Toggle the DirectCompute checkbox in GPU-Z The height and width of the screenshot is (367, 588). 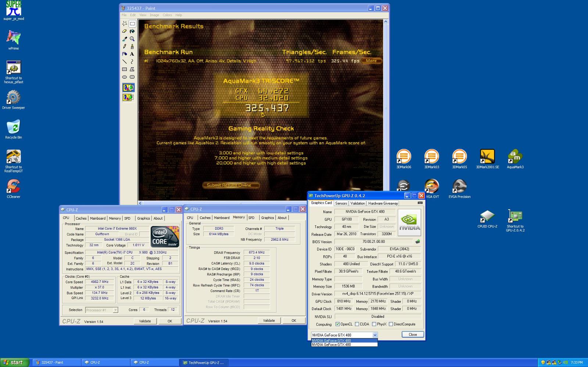[391, 324]
